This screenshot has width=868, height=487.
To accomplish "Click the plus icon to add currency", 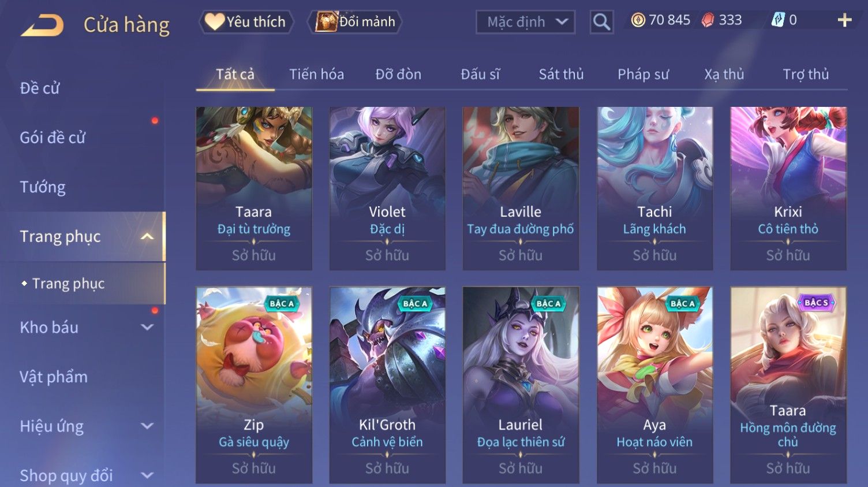I will (x=844, y=20).
